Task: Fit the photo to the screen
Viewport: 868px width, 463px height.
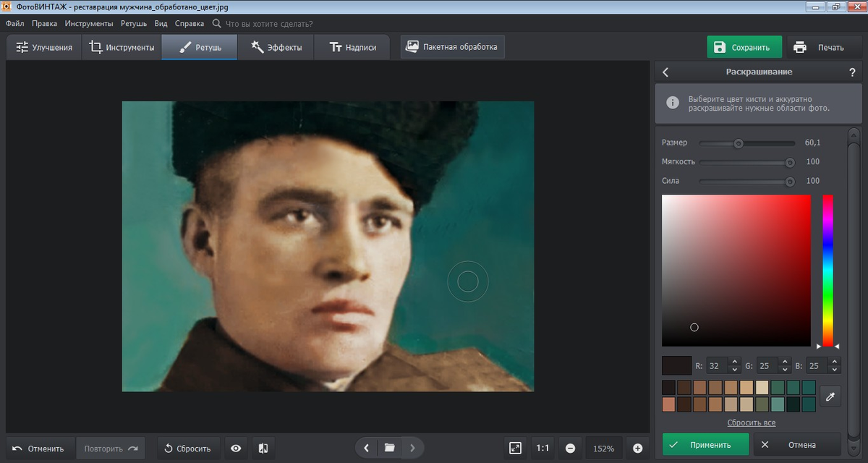Action: (x=515, y=448)
